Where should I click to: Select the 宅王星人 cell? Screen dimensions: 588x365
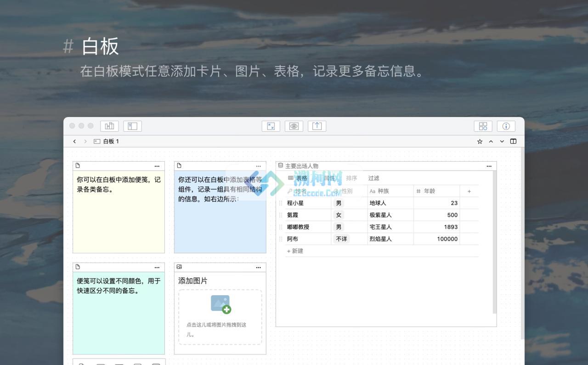(391, 227)
